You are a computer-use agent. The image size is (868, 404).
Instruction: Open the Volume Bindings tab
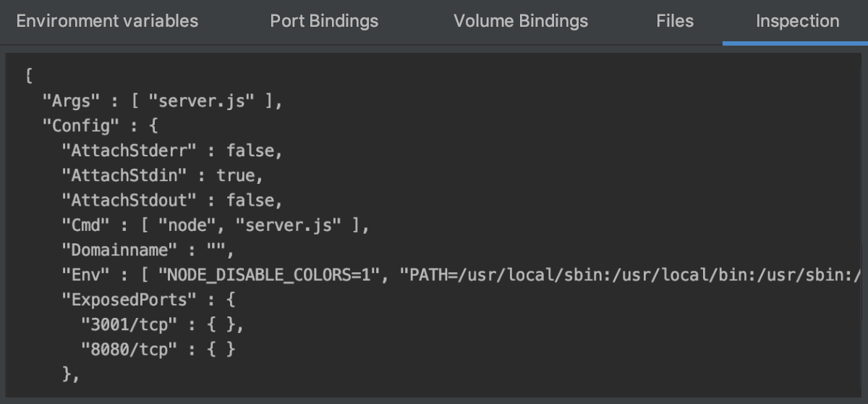tap(521, 21)
